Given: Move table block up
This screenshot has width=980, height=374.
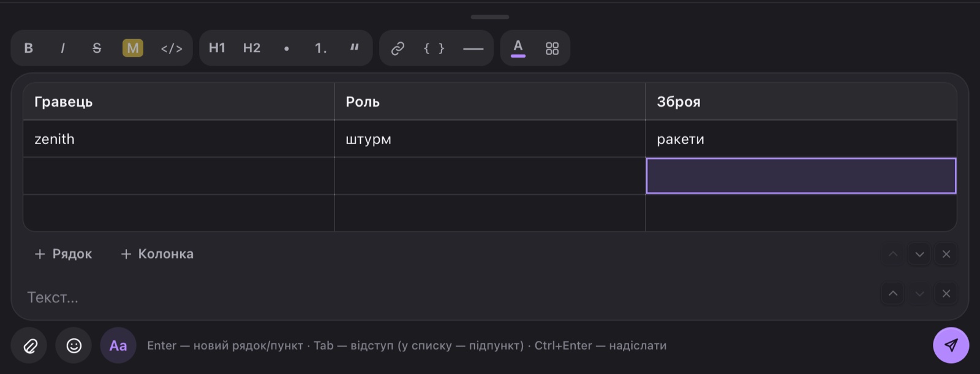Looking at the screenshot, I should (893, 254).
